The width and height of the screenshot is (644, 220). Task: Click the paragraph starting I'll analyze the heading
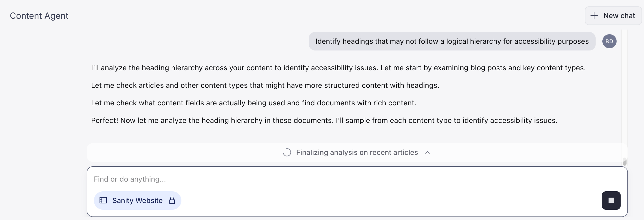click(x=338, y=68)
